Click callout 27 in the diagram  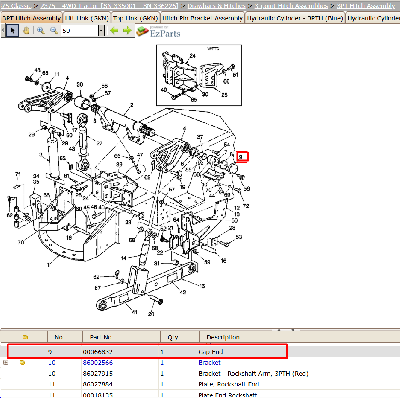pyautogui.click(x=200, y=137)
